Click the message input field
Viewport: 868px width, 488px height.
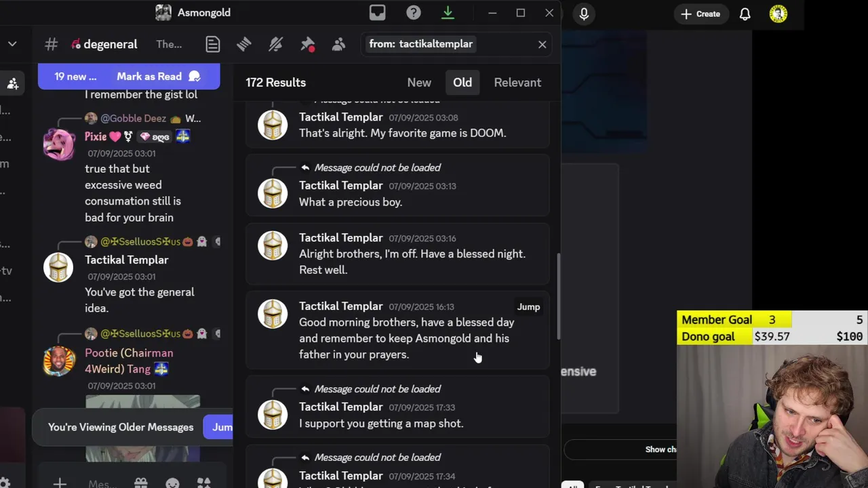[x=103, y=483]
